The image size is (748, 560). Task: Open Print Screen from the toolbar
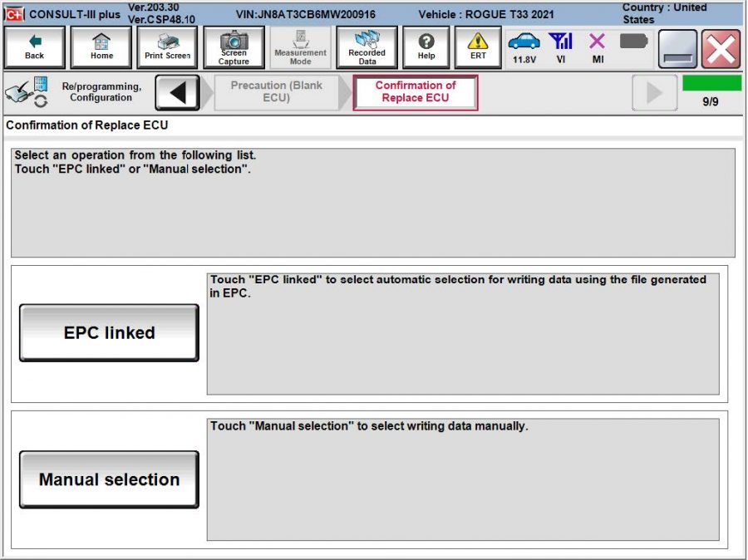[x=166, y=47]
